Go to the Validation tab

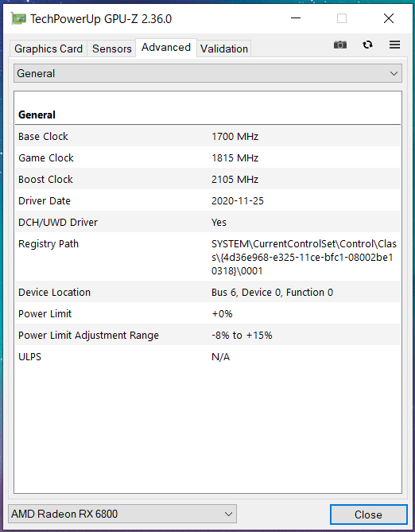point(224,49)
